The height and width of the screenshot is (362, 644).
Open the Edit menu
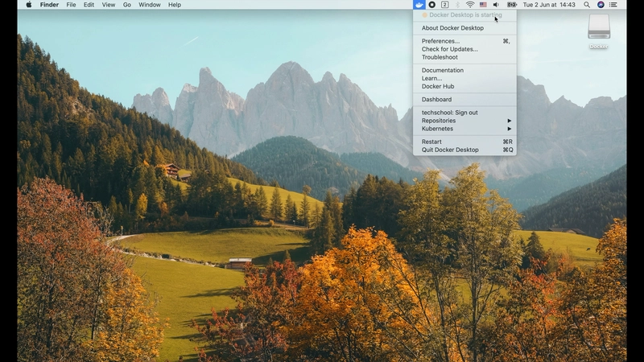[x=89, y=5]
